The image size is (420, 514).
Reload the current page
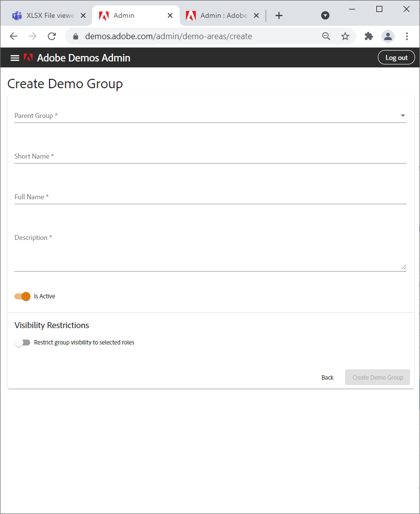point(52,36)
